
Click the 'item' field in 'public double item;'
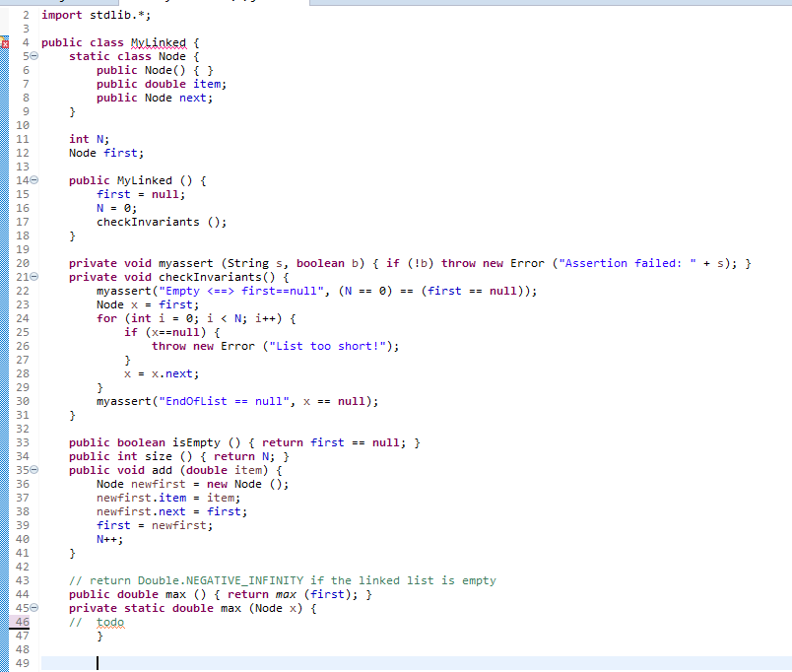pos(207,84)
